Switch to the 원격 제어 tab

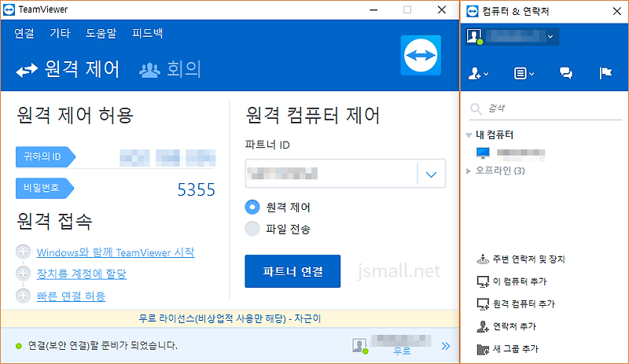(68, 69)
